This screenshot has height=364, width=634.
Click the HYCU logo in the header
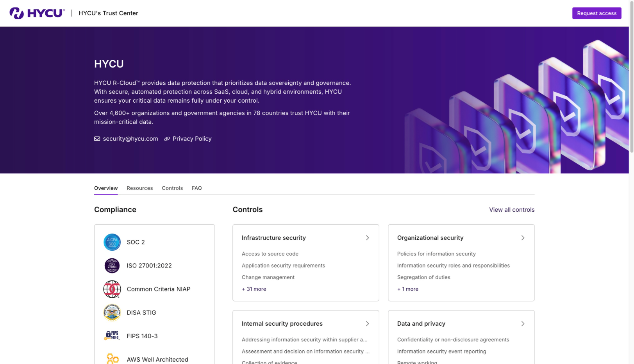coord(36,13)
